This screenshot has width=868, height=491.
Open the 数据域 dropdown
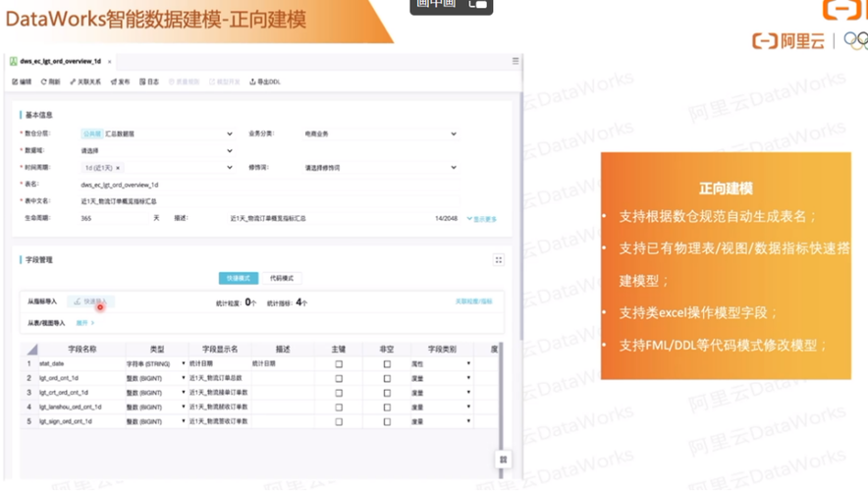(x=157, y=150)
